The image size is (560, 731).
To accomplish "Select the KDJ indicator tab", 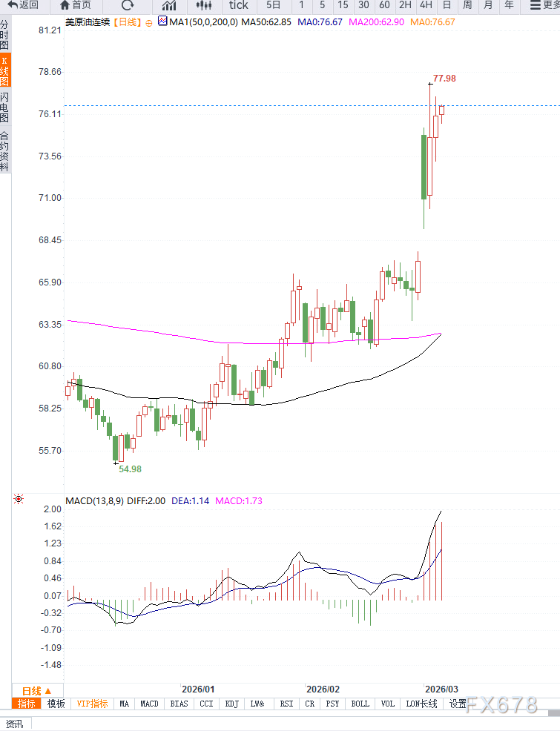I will [231, 704].
